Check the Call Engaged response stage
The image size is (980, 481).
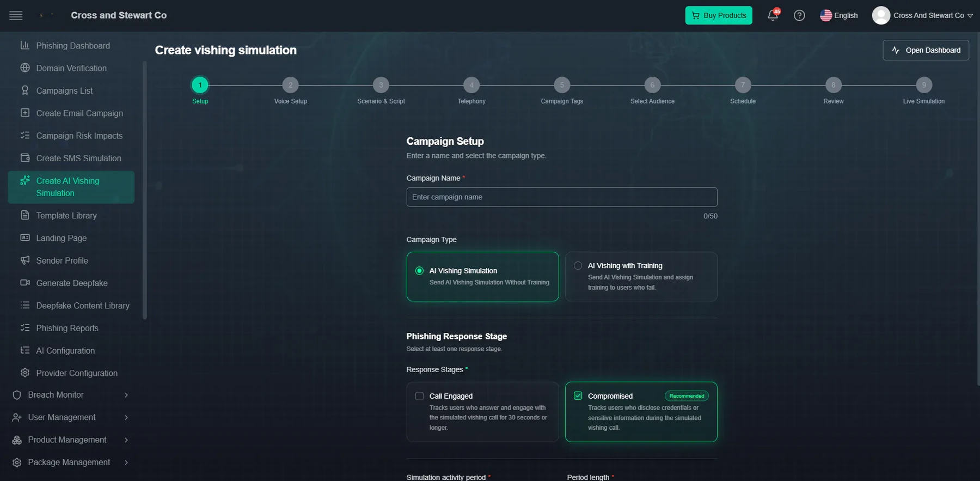419,396
